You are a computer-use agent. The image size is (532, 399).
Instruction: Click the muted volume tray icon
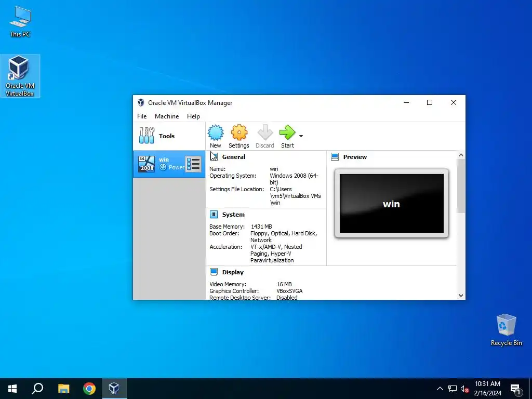(464, 389)
